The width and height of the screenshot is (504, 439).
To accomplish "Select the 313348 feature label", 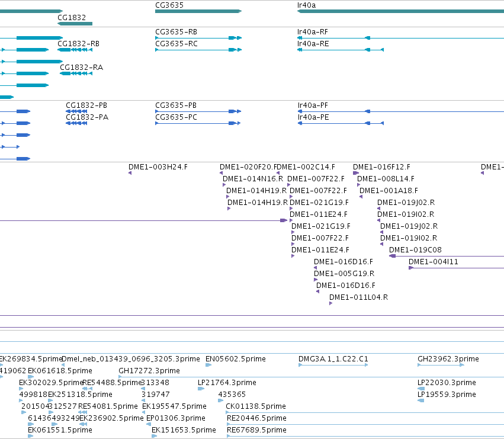I will click(155, 383).
